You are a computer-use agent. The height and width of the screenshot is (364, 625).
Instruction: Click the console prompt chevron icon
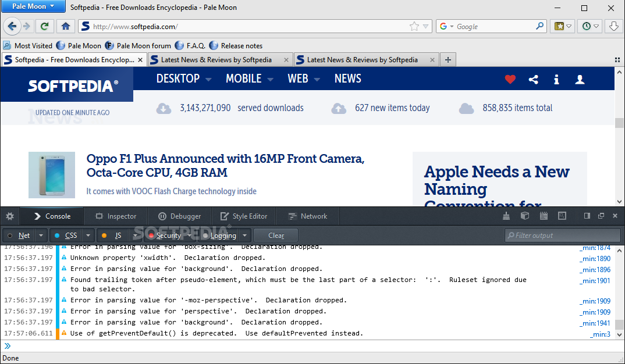click(x=8, y=345)
